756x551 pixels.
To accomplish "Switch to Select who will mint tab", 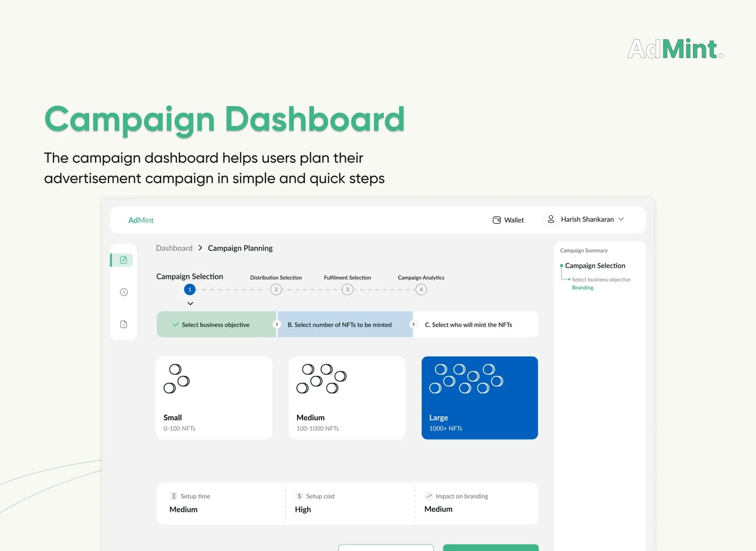I will [x=468, y=325].
